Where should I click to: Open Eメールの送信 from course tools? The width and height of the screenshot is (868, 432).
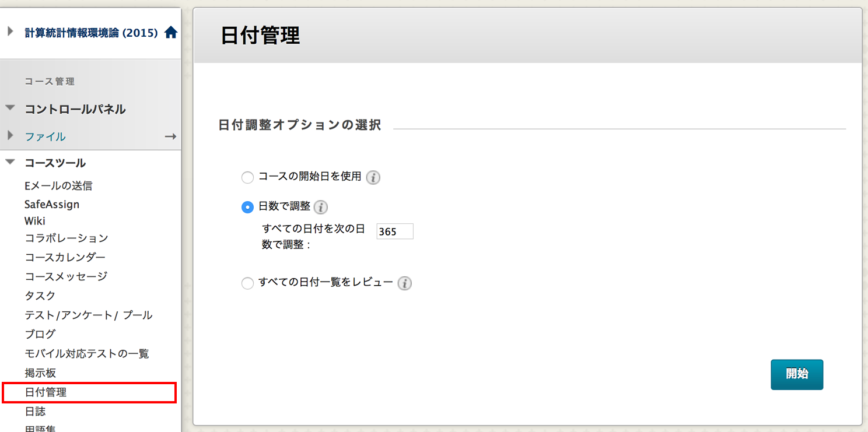coord(58,186)
